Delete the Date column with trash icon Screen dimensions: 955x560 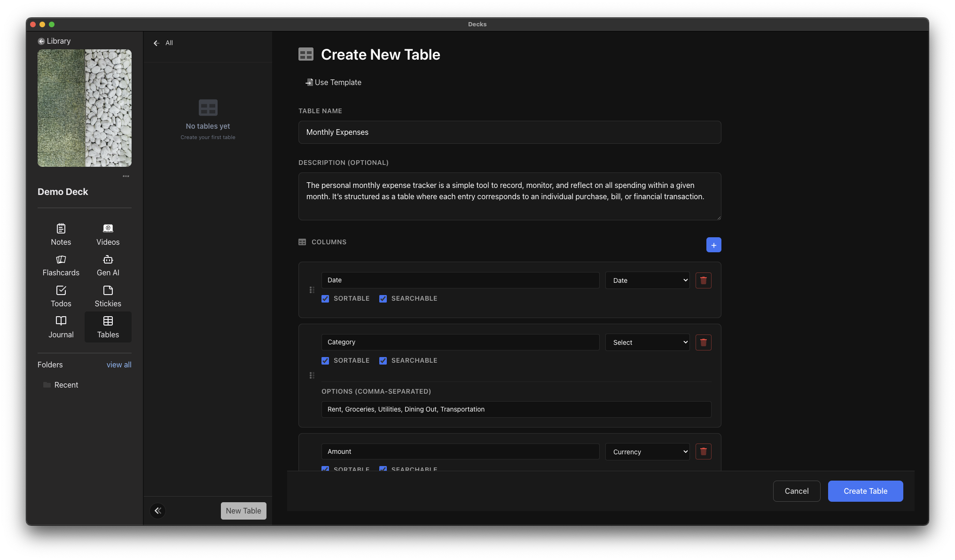703,280
